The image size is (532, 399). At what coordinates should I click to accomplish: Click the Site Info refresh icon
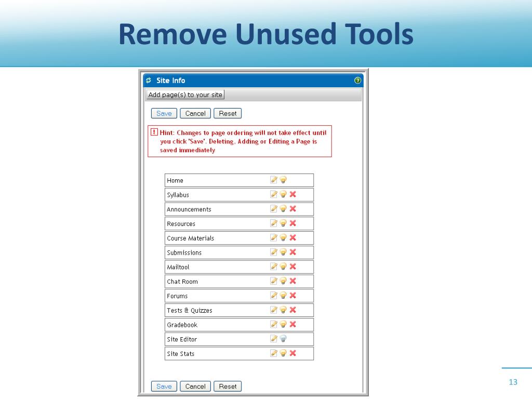click(x=149, y=81)
